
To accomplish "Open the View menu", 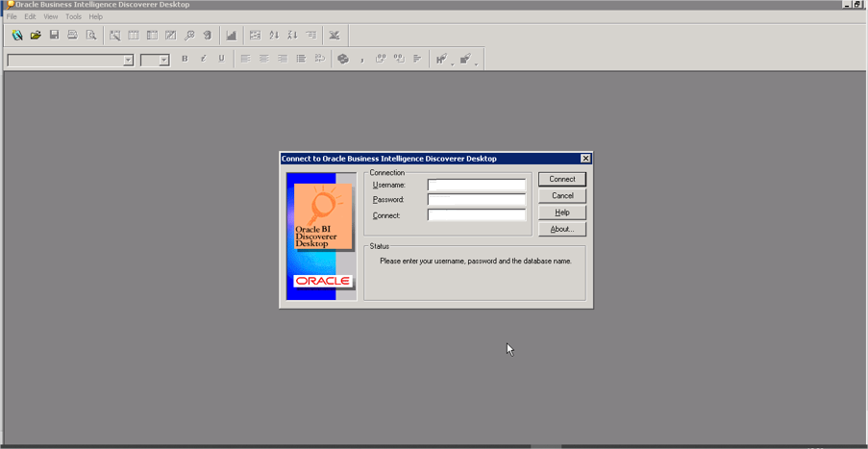I will (50, 17).
